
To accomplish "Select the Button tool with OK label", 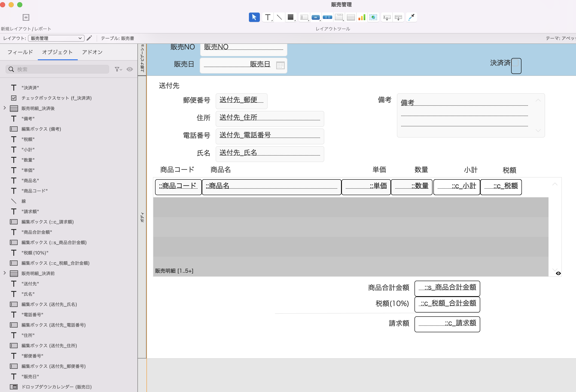I will pyautogui.click(x=315, y=17).
